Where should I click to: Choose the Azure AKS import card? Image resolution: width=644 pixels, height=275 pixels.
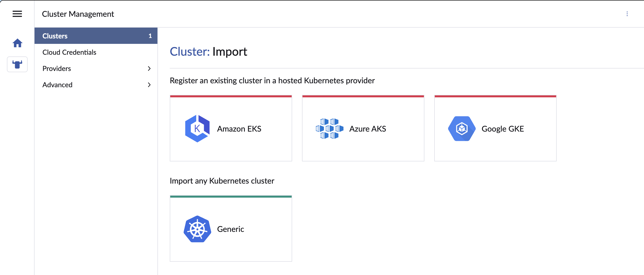(x=363, y=128)
